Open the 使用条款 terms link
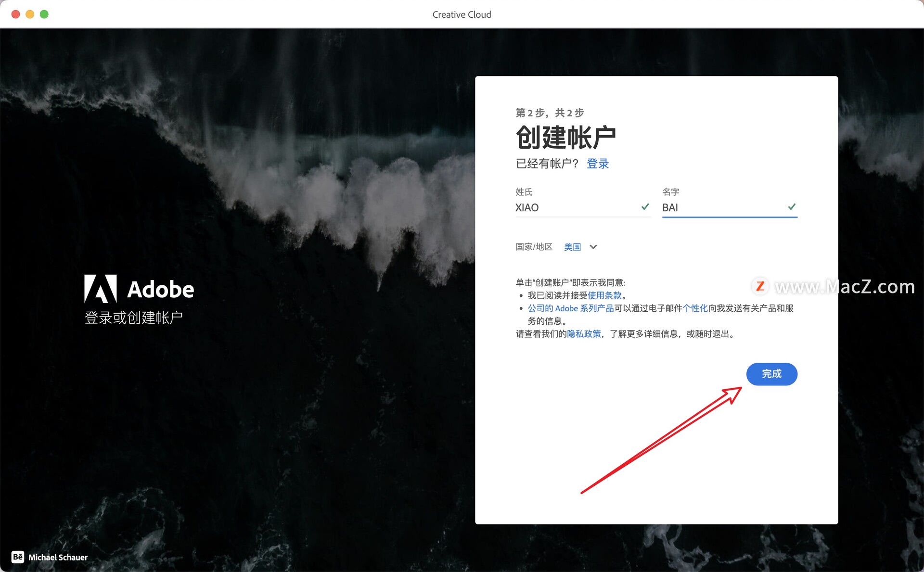The image size is (924, 572). 604,295
